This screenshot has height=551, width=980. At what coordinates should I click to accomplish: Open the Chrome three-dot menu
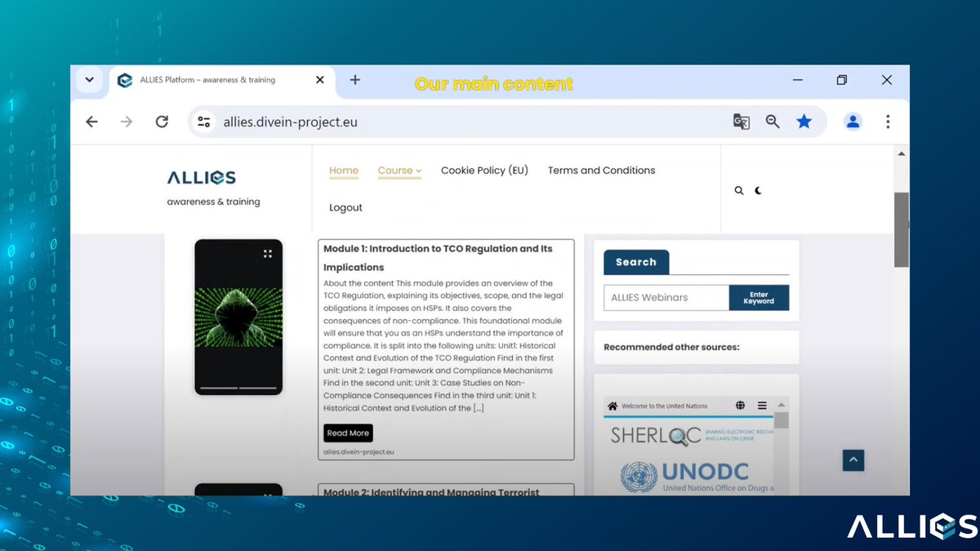888,122
